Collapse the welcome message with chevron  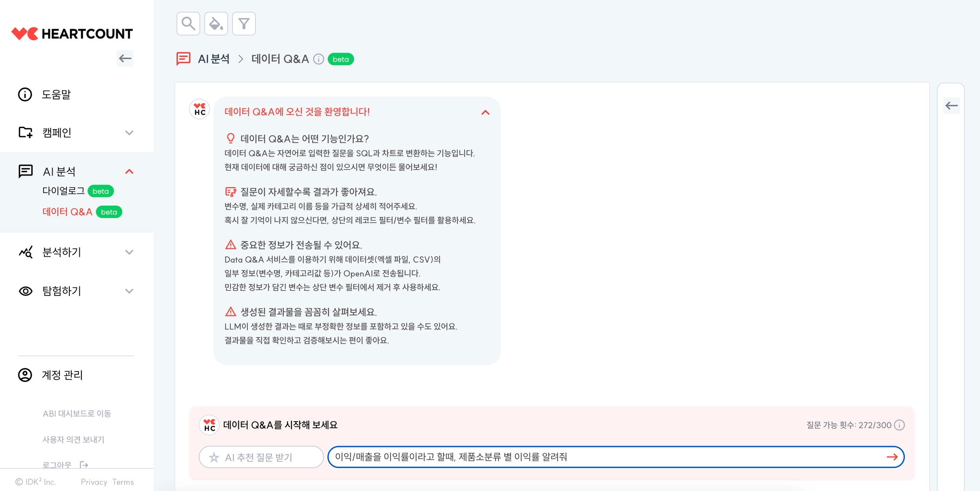[485, 112]
